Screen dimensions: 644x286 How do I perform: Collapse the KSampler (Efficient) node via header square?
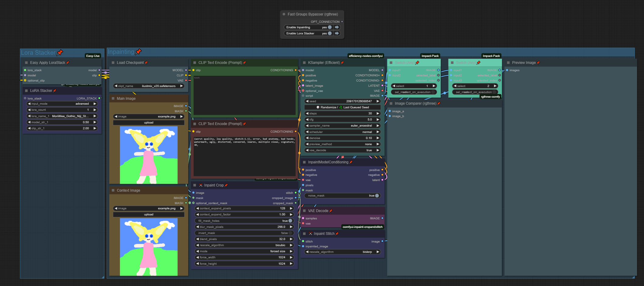304,63
